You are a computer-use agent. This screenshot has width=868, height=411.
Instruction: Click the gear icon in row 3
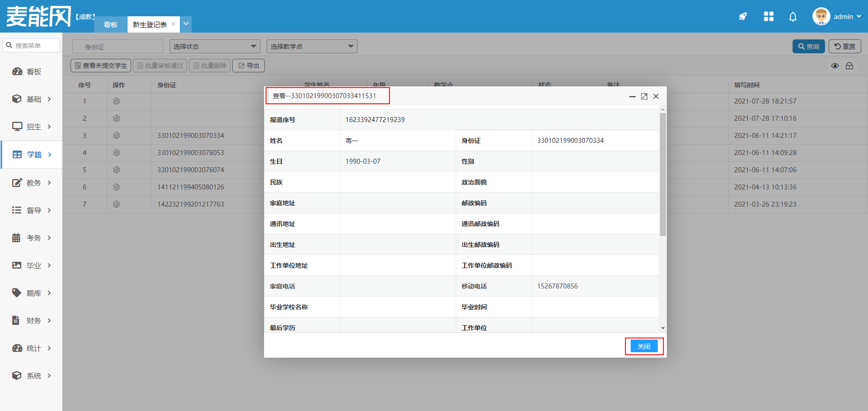click(116, 136)
